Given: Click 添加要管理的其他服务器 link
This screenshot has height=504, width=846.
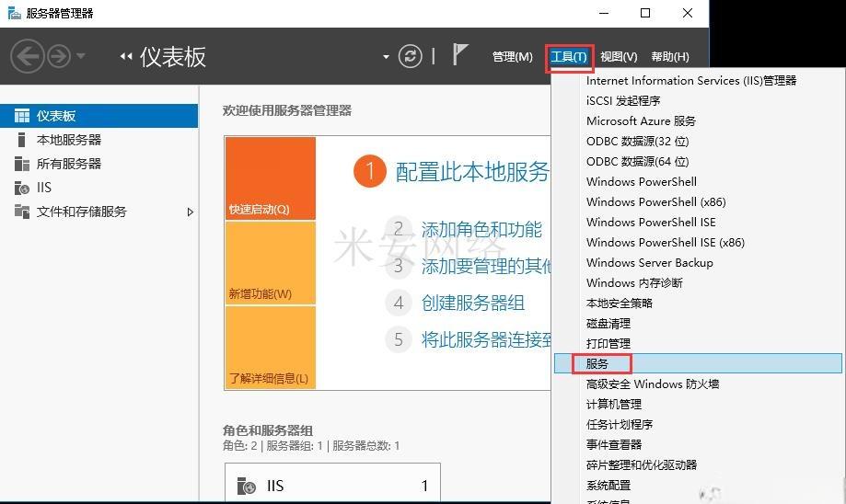Looking at the screenshot, I should click(485, 266).
